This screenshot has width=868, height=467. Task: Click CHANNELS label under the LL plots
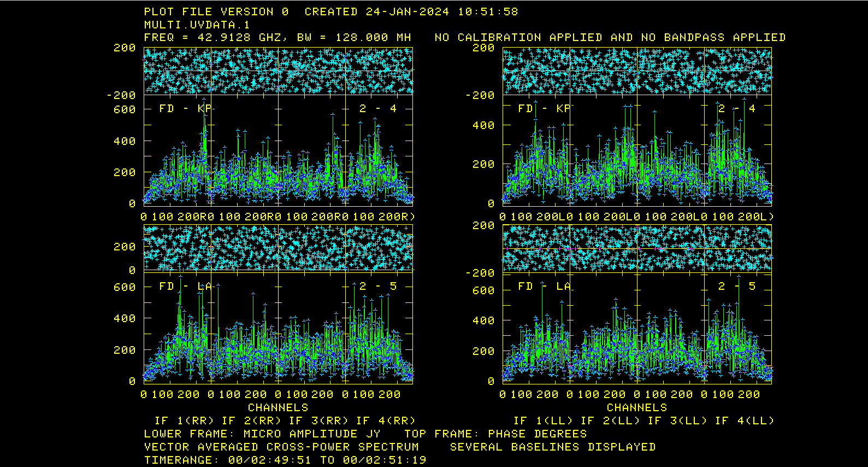[x=637, y=407]
